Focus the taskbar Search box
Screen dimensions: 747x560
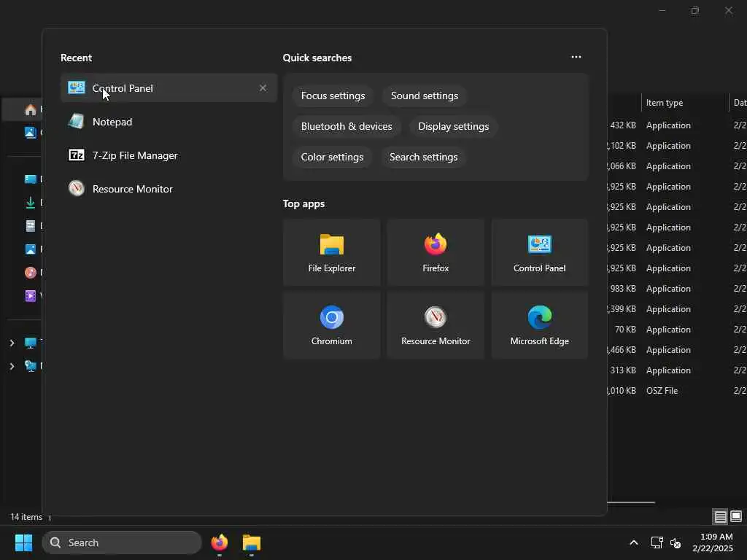pos(122,542)
